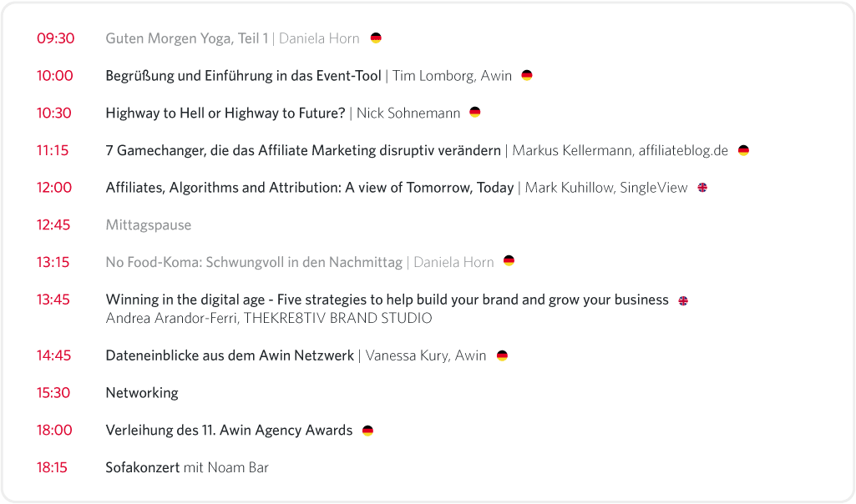The height and width of the screenshot is (504, 856).
Task: Open Dateneinblicke aus dem Awin Netzwerk
Action: tap(230, 355)
